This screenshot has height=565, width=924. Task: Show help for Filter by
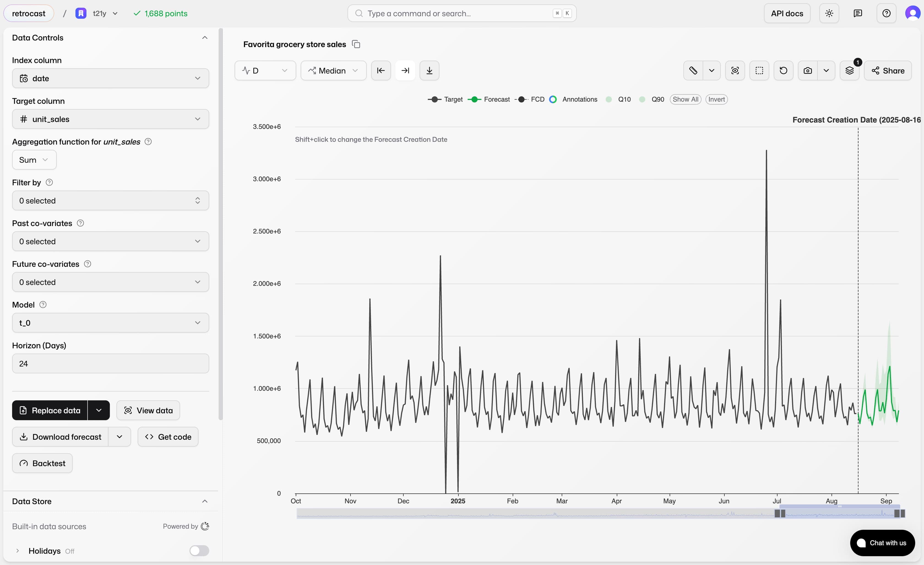tap(49, 183)
